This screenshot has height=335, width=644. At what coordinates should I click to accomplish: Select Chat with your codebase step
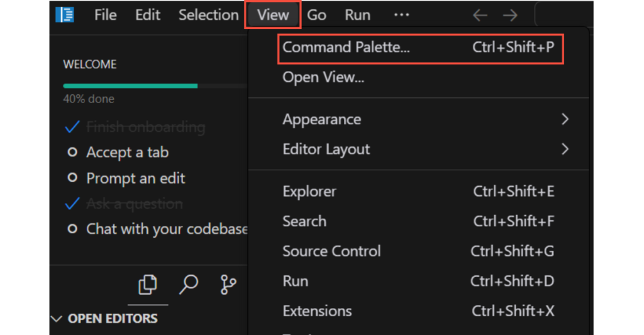[x=167, y=229]
